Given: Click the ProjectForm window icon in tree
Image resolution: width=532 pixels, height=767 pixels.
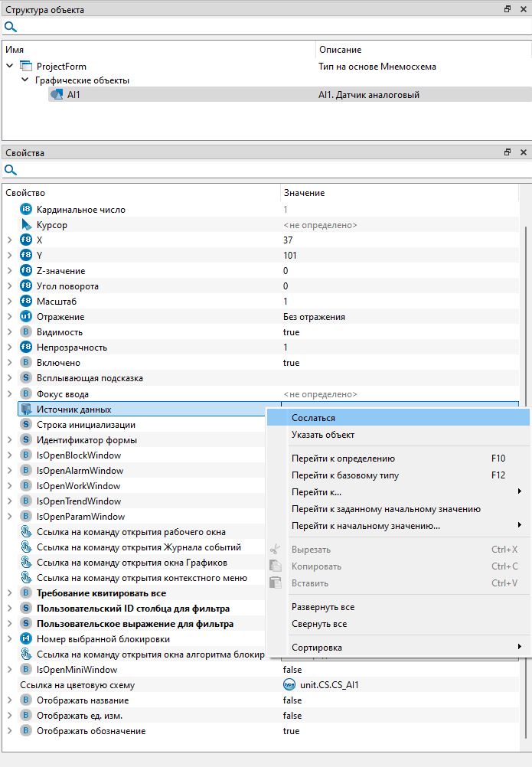Looking at the screenshot, I should pos(26,67).
